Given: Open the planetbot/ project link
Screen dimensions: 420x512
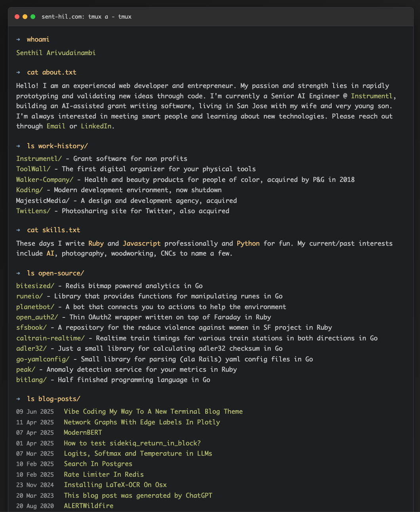Looking at the screenshot, I should pyautogui.click(x=35, y=307).
